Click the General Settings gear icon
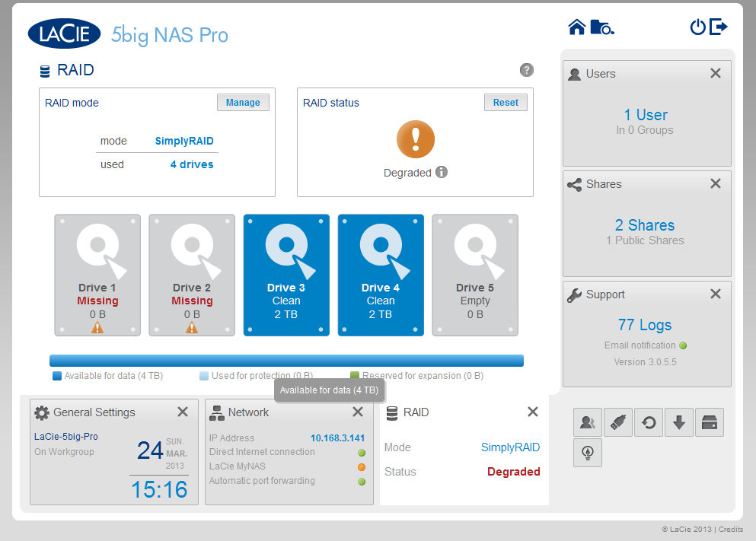Image resolution: width=756 pixels, height=541 pixels. (42, 413)
